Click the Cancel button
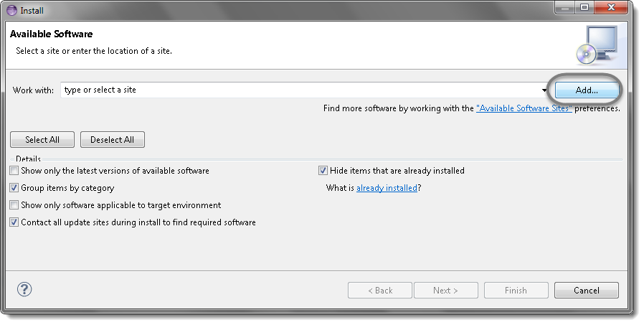644x325 pixels. (x=586, y=291)
